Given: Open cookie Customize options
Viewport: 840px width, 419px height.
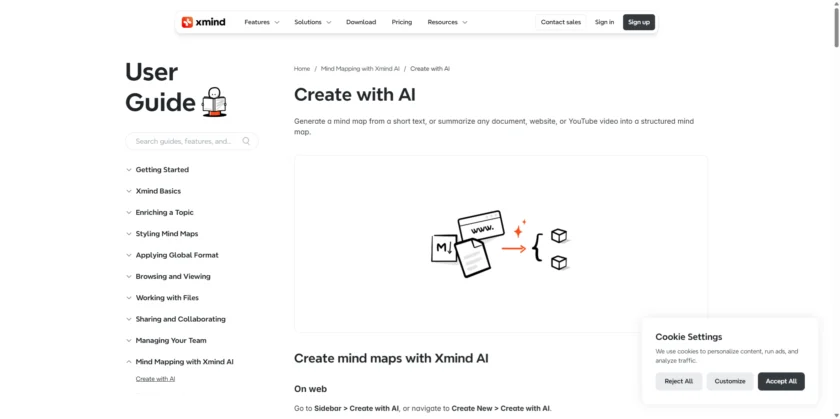Looking at the screenshot, I should point(730,381).
